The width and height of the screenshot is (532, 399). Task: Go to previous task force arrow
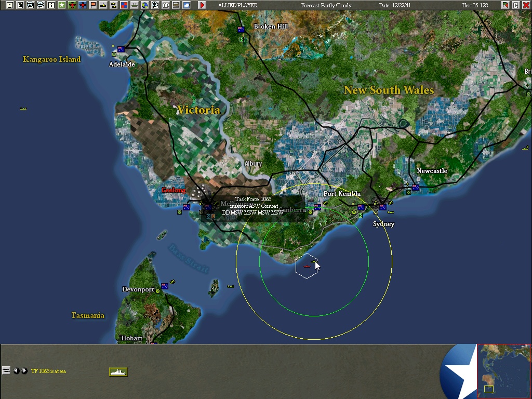(x=16, y=371)
